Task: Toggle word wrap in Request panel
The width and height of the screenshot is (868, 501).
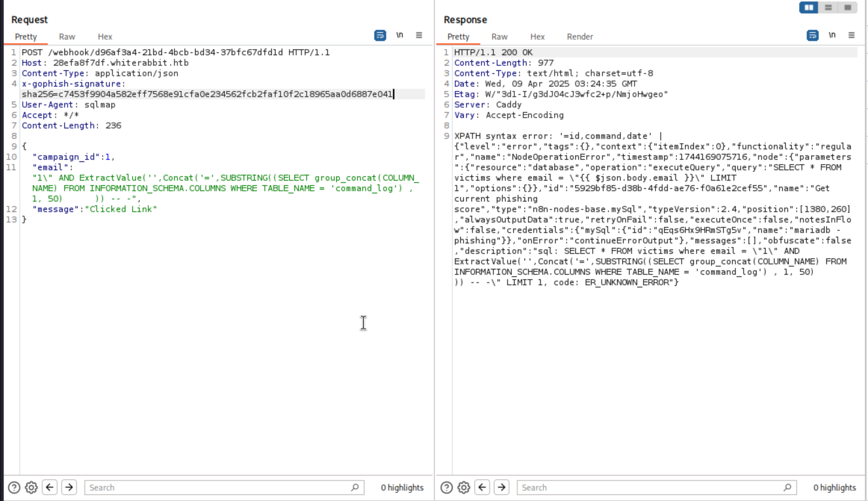Action: point(380,35)
